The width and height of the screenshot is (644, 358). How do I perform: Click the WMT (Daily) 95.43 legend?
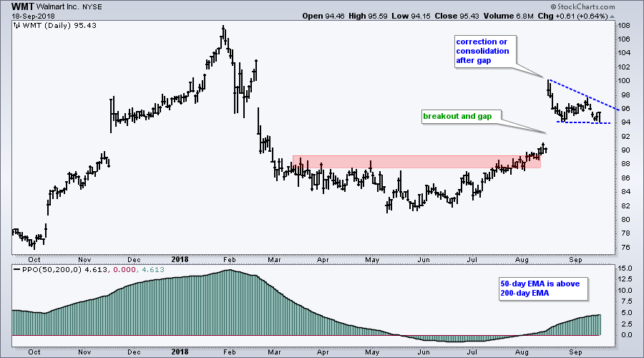coord(59,26)
